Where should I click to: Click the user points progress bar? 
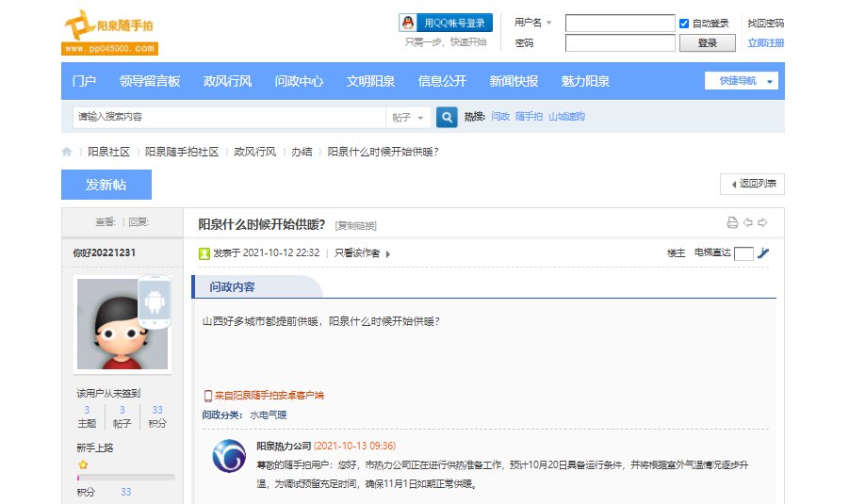tap(125, 478)
